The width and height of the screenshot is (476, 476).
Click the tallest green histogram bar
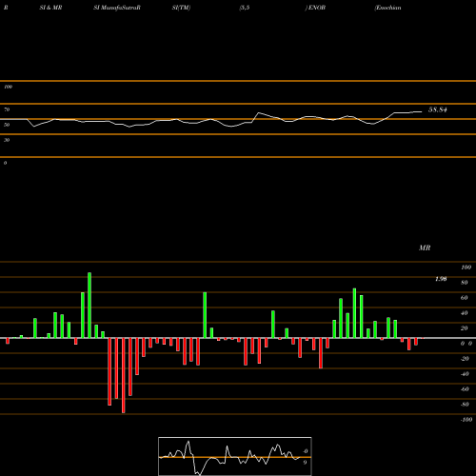89,306
